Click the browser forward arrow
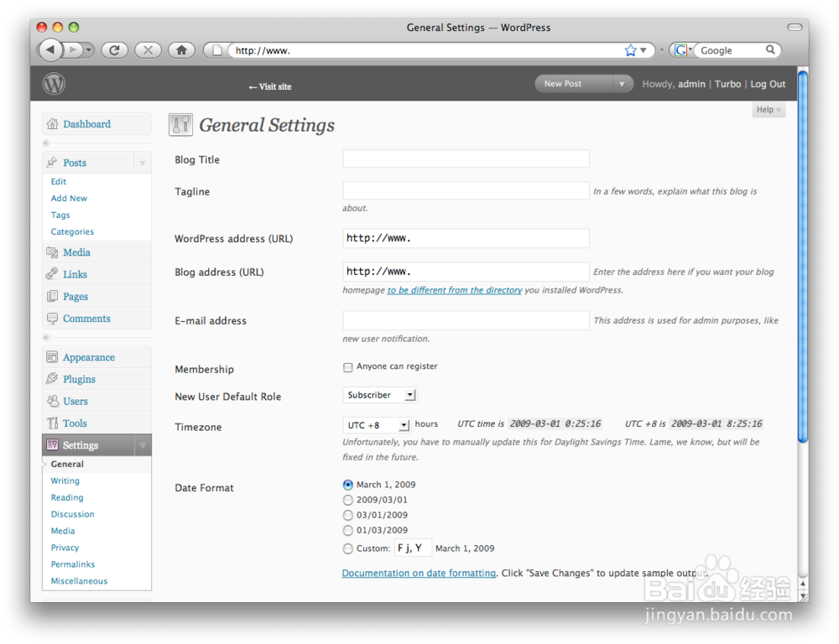Image resolution: width=839 pixels, height=644 pixels. click(73, 50)
